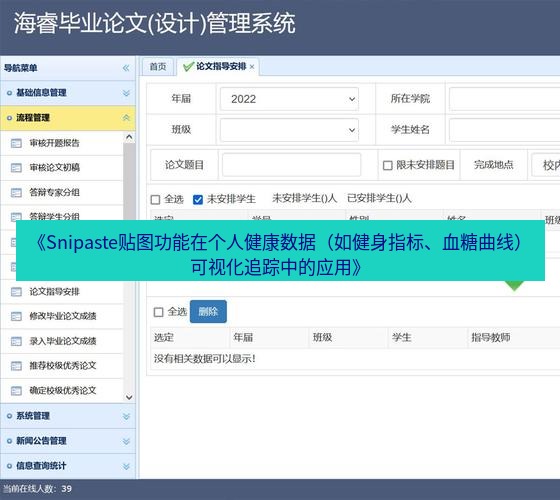Click icon beside 论文指导安排 menu item
The height and width of the screenshot is (500, 560).
16,292
